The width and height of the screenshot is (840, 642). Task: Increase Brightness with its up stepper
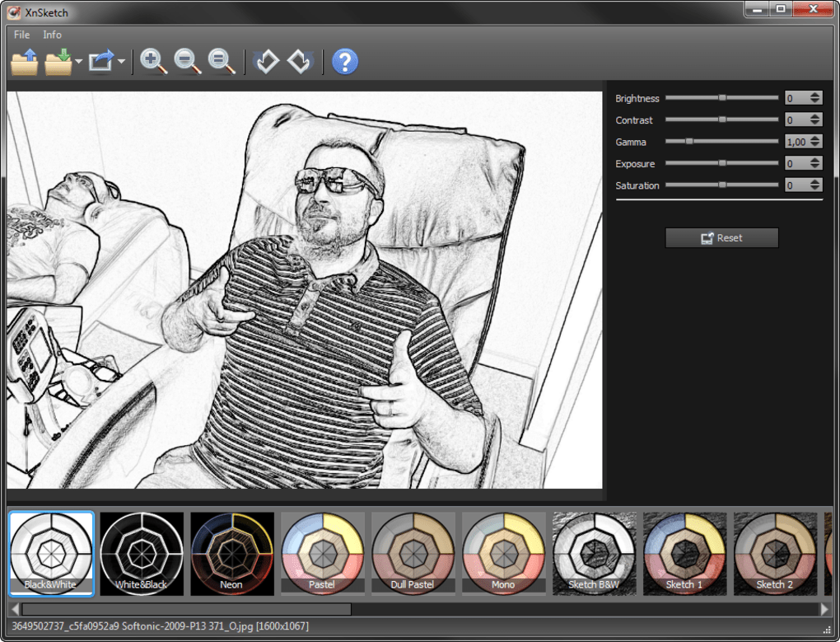tap(815, 93)
